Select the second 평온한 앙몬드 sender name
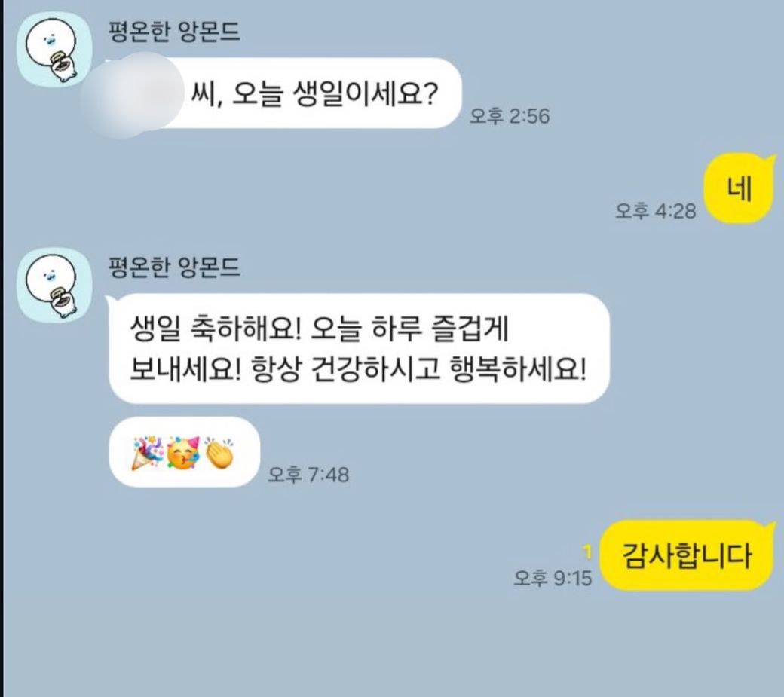 coord(174,267)
